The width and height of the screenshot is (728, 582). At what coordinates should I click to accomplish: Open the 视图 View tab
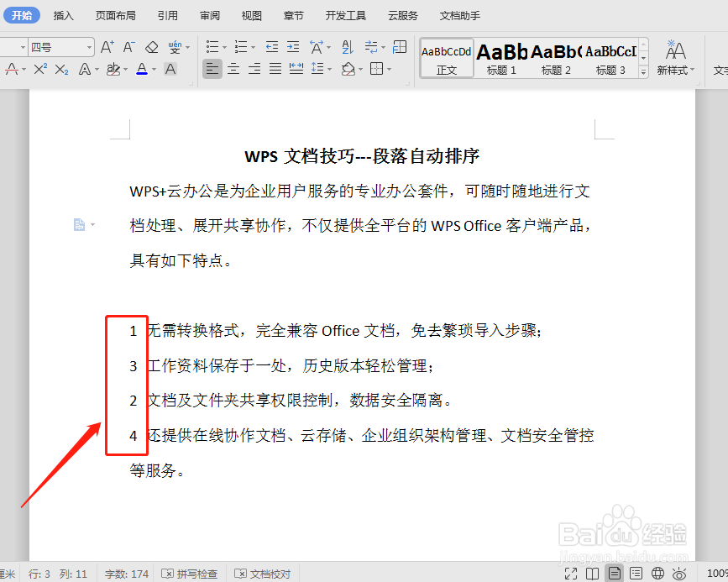click(252, 16)
